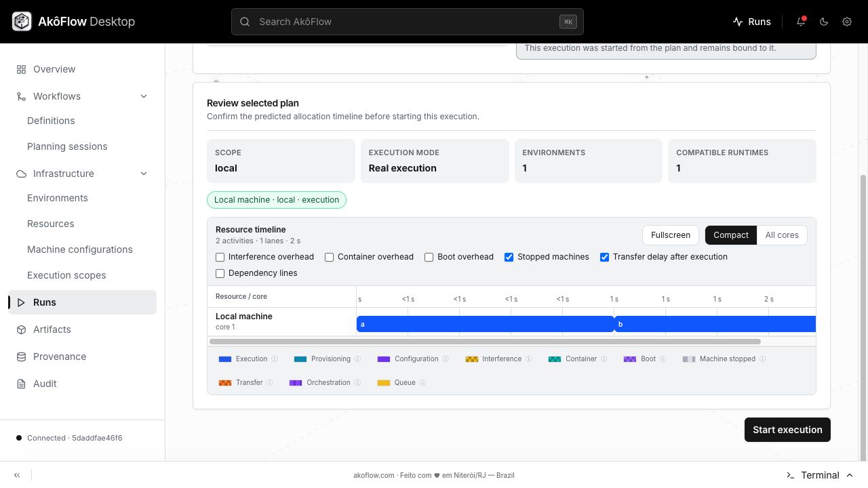Collapse sidebar with double-chevron icon
The width and height of the screenshot is (868, 488).
[17, 475]
